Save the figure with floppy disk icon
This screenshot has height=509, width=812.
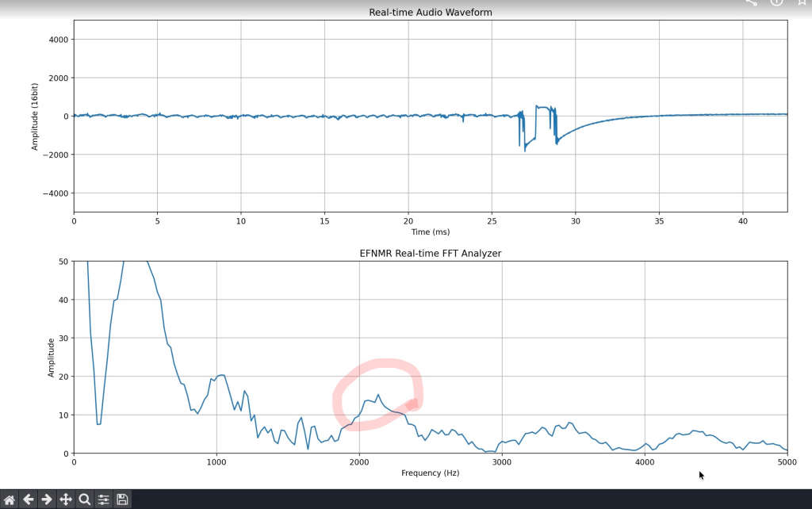tap(122, 499)
